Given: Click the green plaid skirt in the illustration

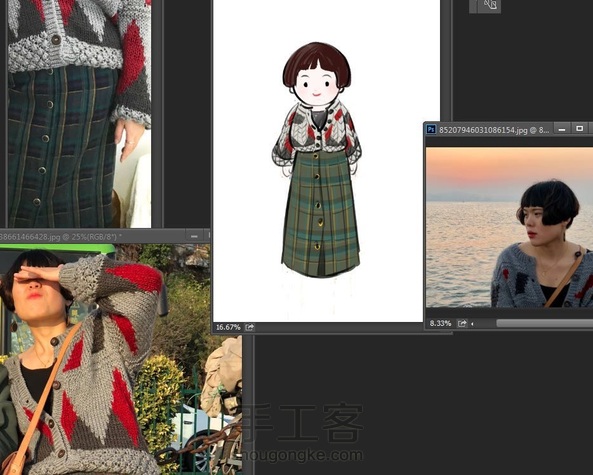Looking at the screenshot, I should (321, 214).
